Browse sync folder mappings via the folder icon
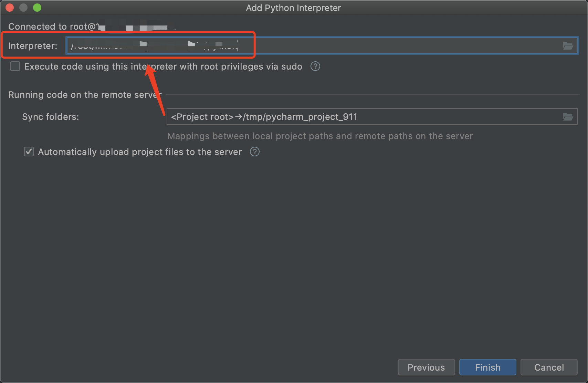The image size is (588, 383). 568,116
